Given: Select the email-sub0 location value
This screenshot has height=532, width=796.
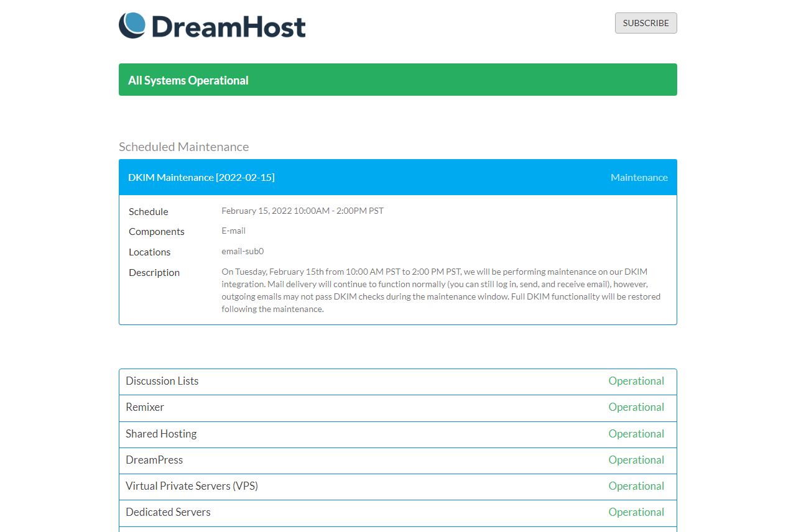Looking at the screenshot, I should pyautogui.click(x=243, y=251).
